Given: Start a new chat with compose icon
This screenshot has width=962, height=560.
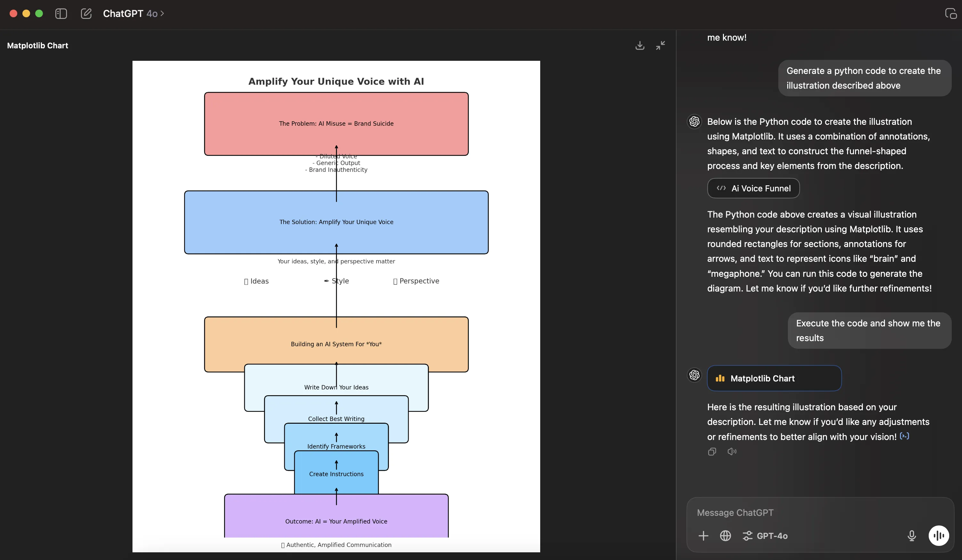Looking at the screenshot, I should [86, 14].
